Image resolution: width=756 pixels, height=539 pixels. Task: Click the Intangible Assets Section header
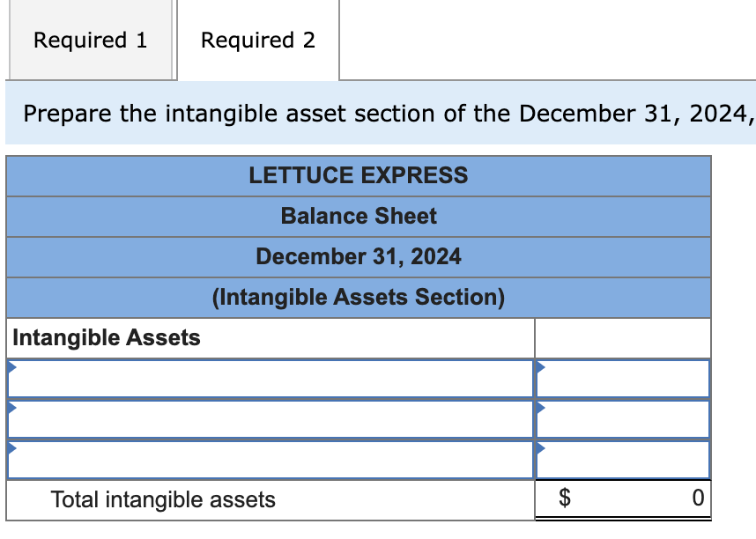point(359,298)
